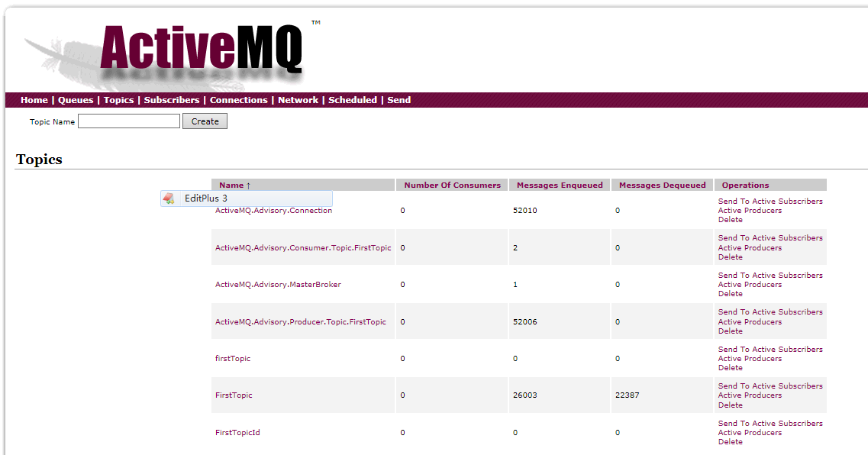This screenshot has width=868, height=455.
Task: Open the Home menu item
Action: click(34, 100)
